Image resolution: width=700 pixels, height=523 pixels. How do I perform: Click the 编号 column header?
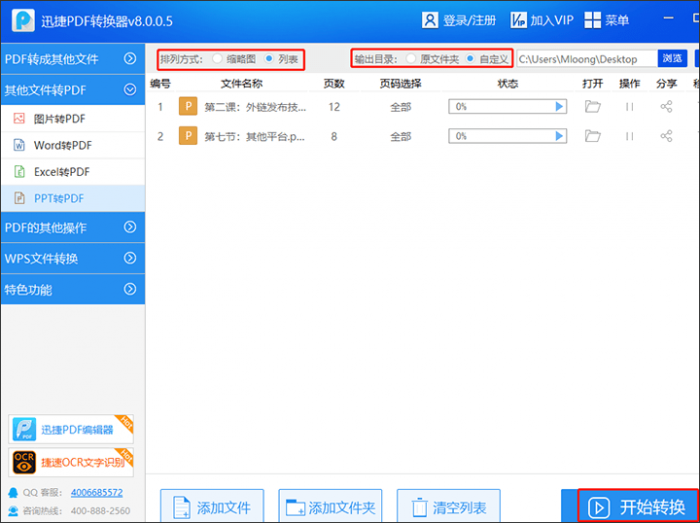pyautogui.click(x=160, y=83)
